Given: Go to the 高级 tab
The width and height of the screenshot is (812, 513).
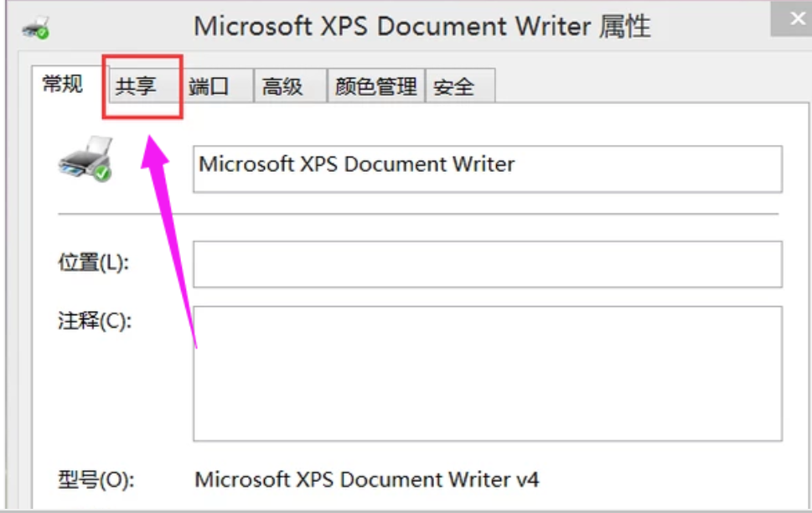Looking at the screenshot, I should click(x=282, y=86).
